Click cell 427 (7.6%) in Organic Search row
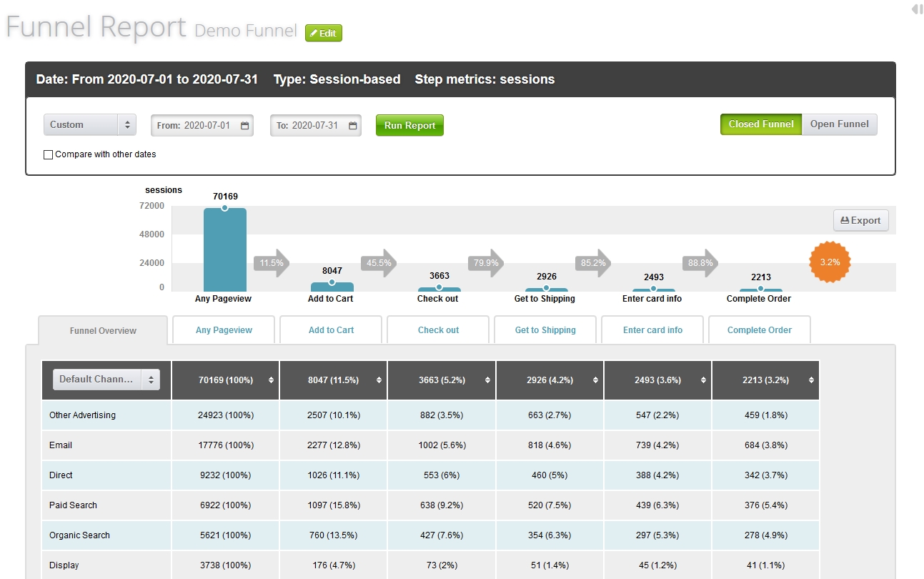The width and height of the screenshot is (924, 579). [442, 535]
